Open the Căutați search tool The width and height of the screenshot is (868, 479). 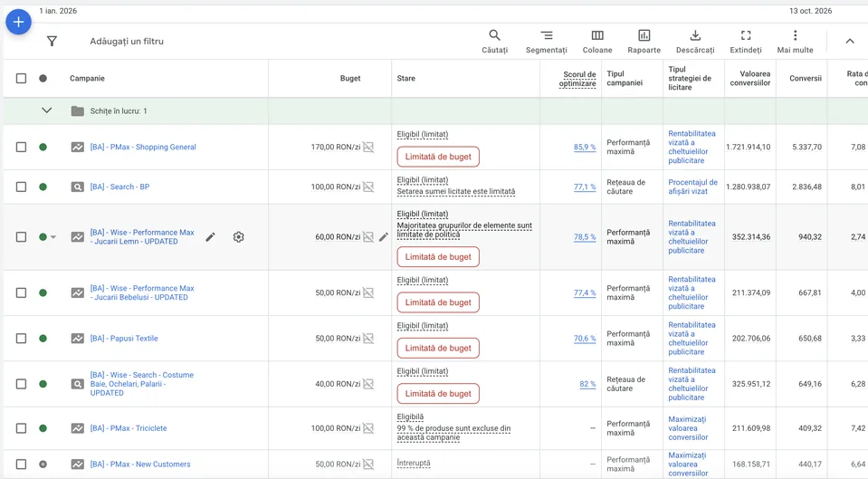494,42
